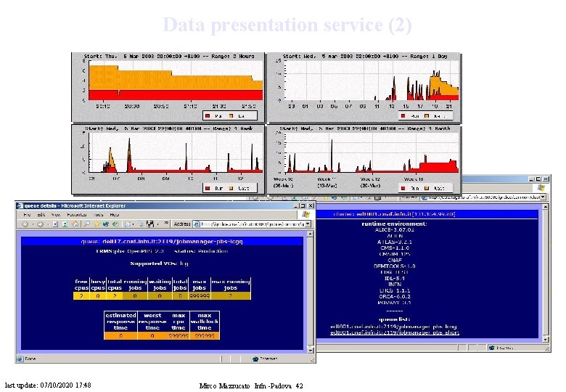Click the scroll up arrow in queue details window
The image size is (566, 392).
click(x=310, y=234)
